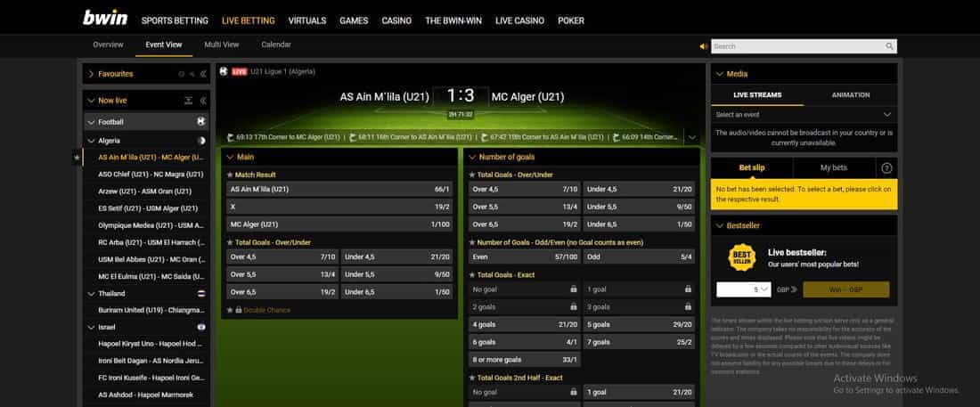Toggle favourite star for Match Result market
Screen dimensions: 980x407
pos(229,175)
